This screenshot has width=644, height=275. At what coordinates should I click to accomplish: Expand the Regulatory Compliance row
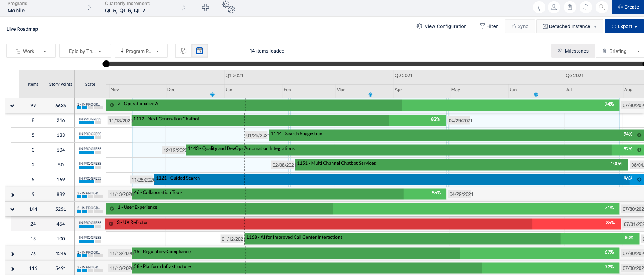[x=12, y=254]
